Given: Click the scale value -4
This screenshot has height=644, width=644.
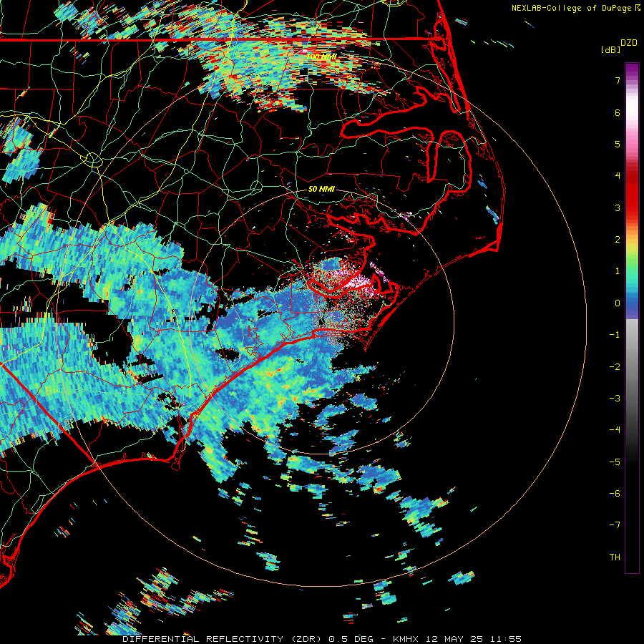Looking at the screenshot, I should 615,430.
